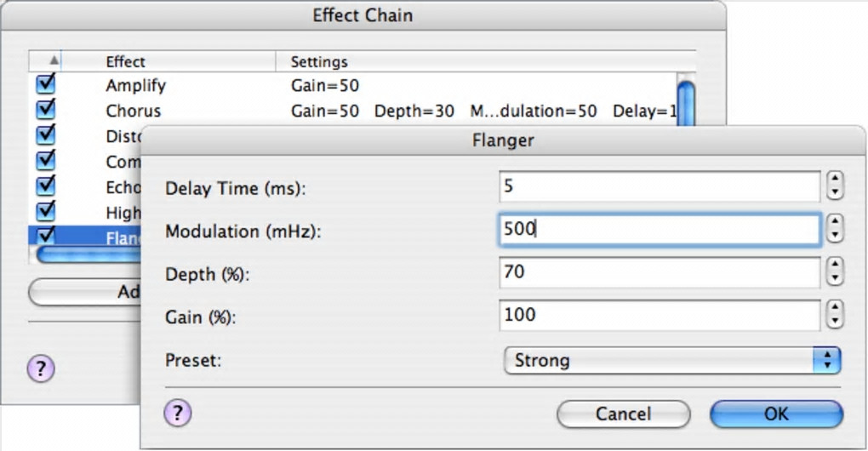Select the Chorus row in effect list
This screenshot has width=868, height=451.
[x=133, y=111]
